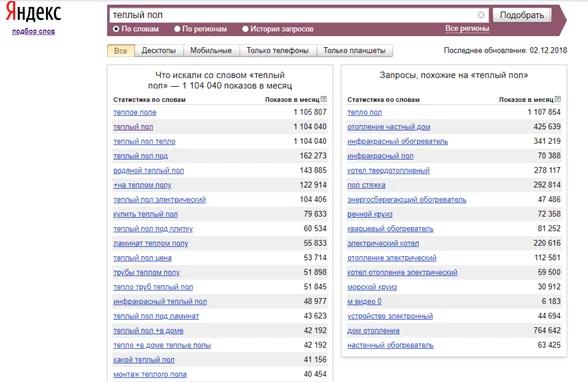Screen dimensions: 588x382
Task: Open the электрический котел link
Action: pyautogui.click(x=383, y=243)
